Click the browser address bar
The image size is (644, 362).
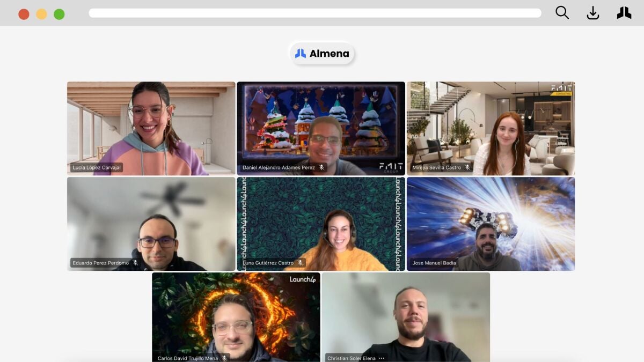(315, 13)
